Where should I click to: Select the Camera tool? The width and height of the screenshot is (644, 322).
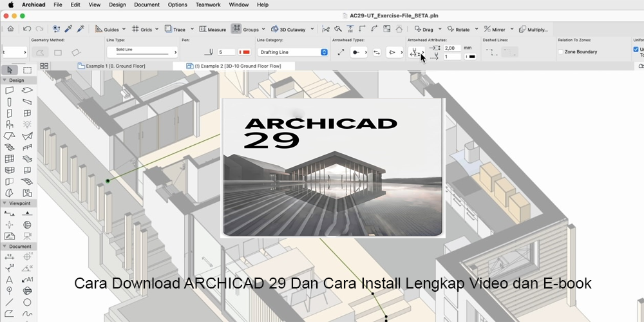(x=27, y=236)
